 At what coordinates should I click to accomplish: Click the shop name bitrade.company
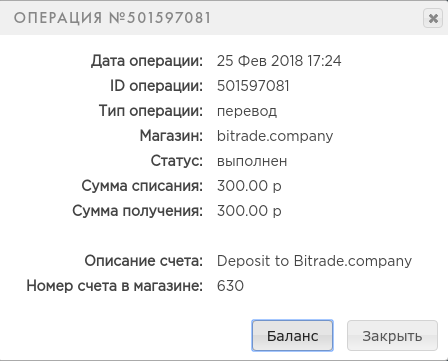pos(275,136)
